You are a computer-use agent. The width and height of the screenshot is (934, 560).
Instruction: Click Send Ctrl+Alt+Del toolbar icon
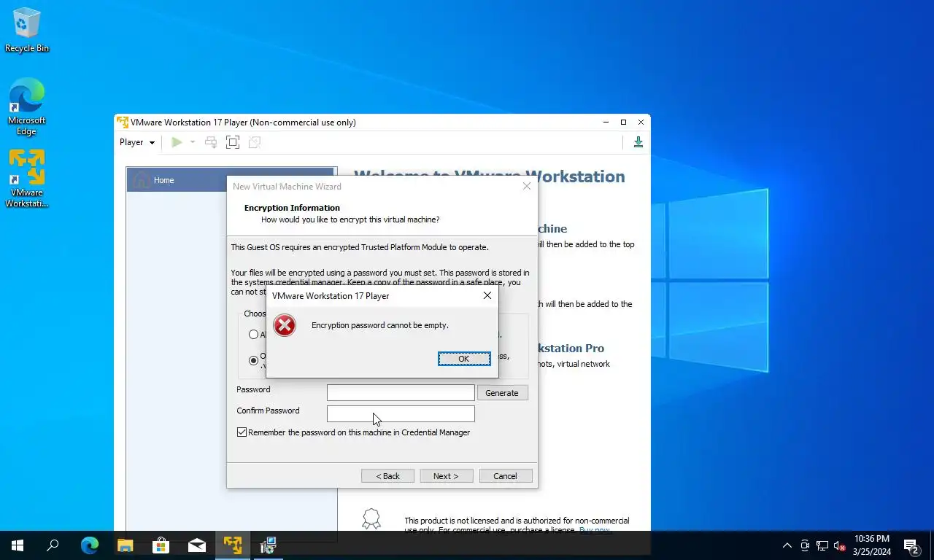pos(211,142)
